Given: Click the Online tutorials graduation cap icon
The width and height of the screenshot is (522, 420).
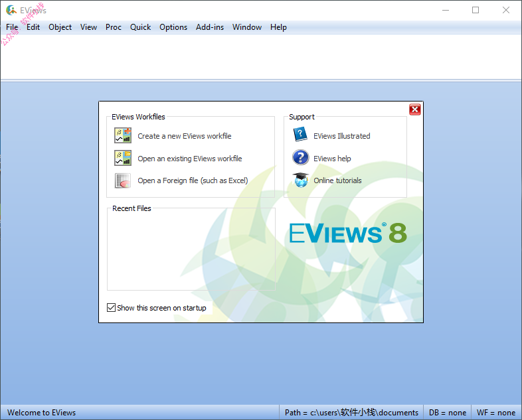Looking at the screenshot, I should (300, 180).
